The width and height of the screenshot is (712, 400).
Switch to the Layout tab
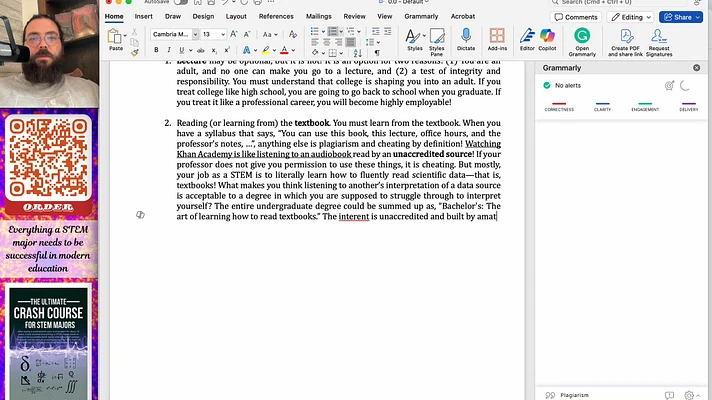[x=236, y=16]
